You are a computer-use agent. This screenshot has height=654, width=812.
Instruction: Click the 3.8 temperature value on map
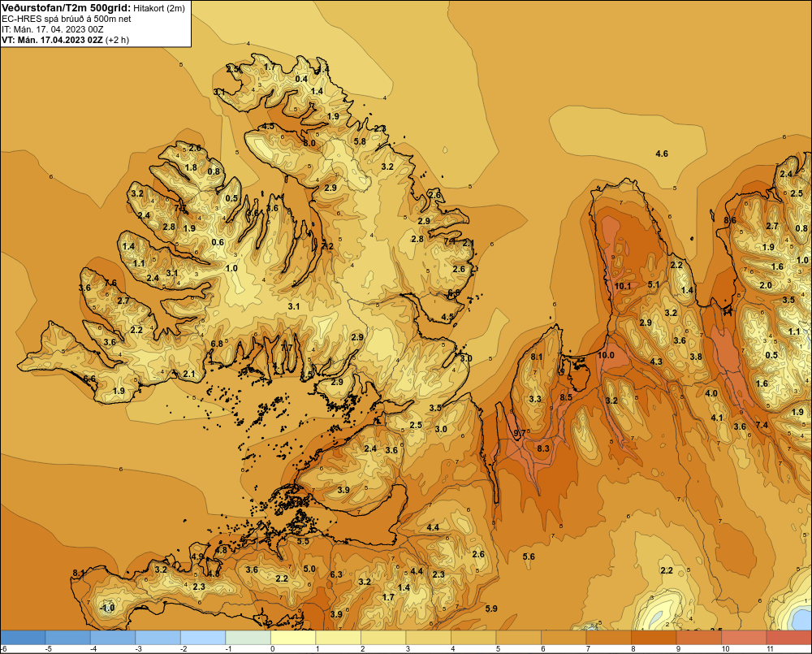[x=696, y=357]
